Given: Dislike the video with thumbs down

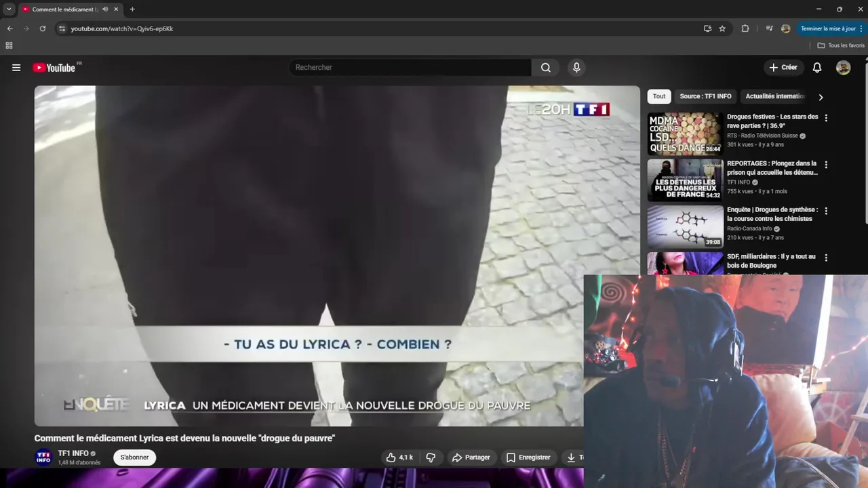Looking at the screenshot, I should [x=431, y=457].
